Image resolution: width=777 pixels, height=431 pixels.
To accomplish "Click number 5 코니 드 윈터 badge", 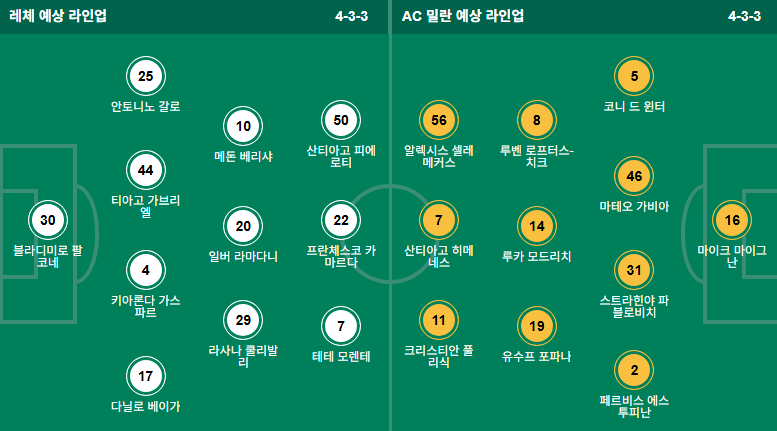I will (634, 76).
